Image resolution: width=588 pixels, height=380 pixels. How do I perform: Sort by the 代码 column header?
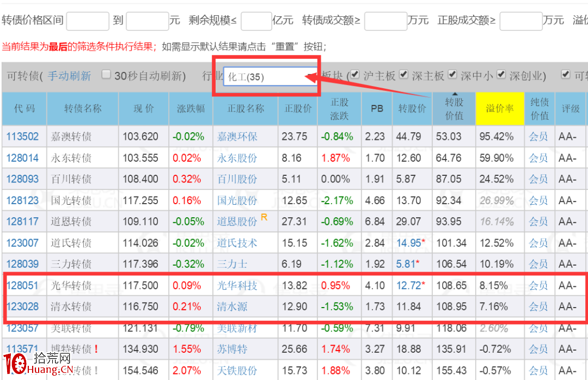(24, 109)
